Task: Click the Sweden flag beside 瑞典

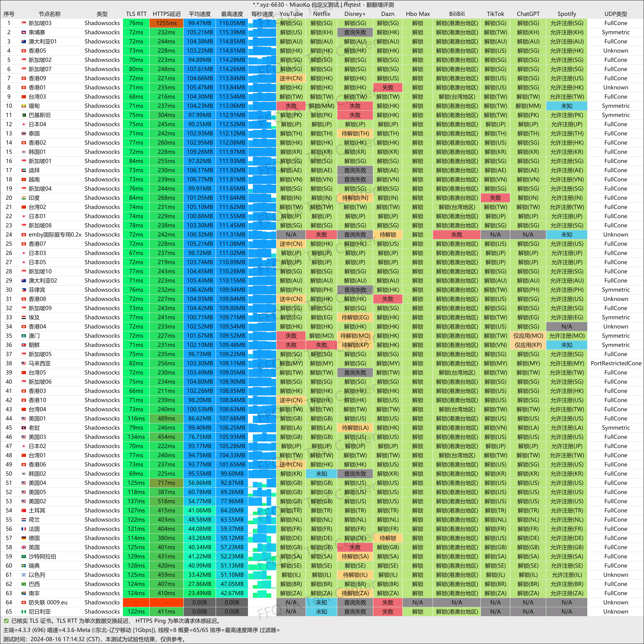Action: (24, 566)
